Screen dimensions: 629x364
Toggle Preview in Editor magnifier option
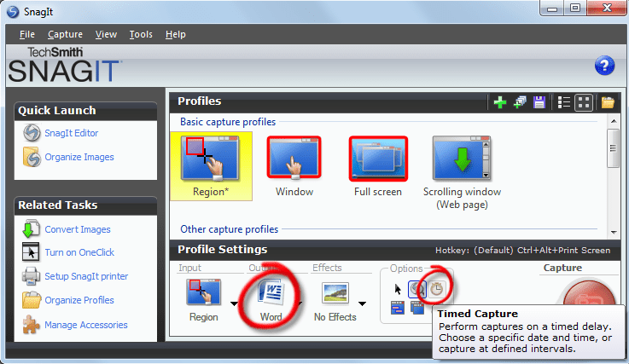pos(416,289)
